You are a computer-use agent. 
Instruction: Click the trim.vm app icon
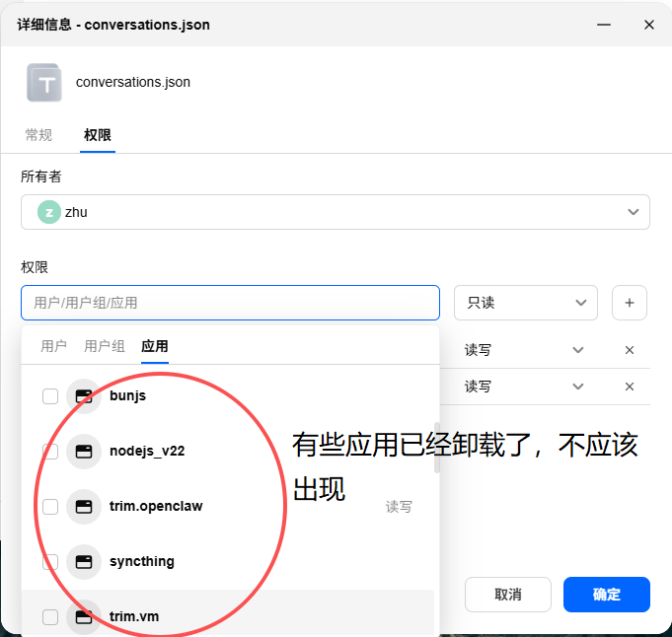click(84, 617)
